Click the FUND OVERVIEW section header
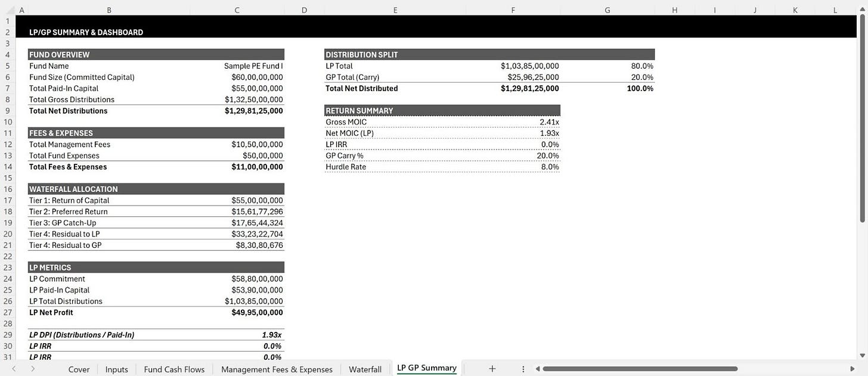This screenshot has width=868, height=376. coord(156,54)
